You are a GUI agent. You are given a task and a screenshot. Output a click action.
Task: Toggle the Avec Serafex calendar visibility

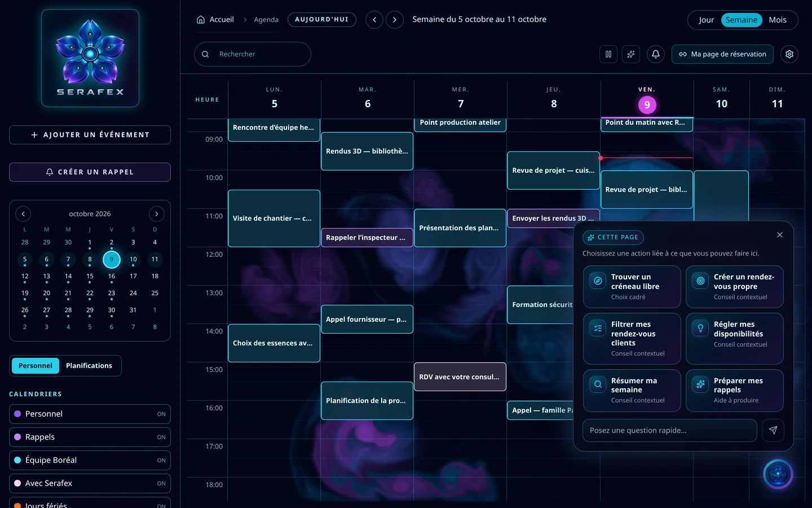pos(90,484)
